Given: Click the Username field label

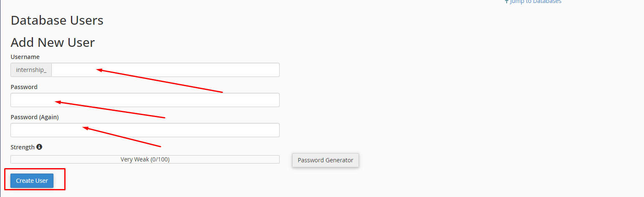Looking at the screenshot, I should (x=25, y=57).
